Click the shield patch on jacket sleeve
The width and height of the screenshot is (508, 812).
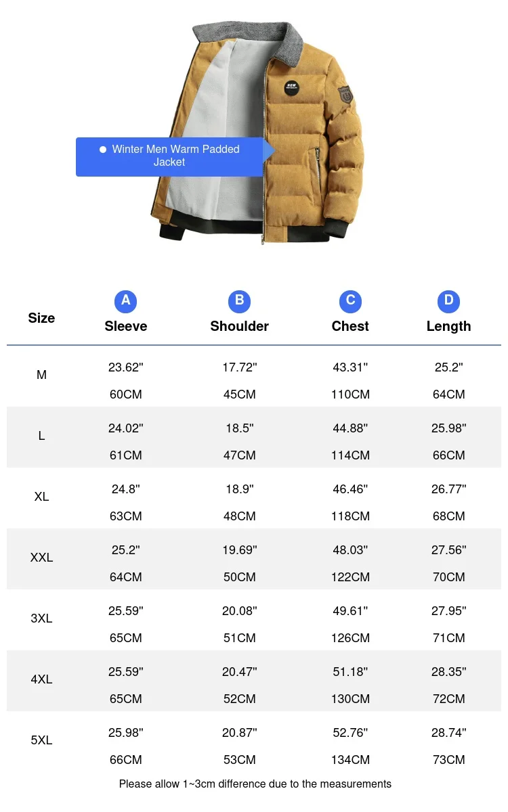(x=345, y=95)
